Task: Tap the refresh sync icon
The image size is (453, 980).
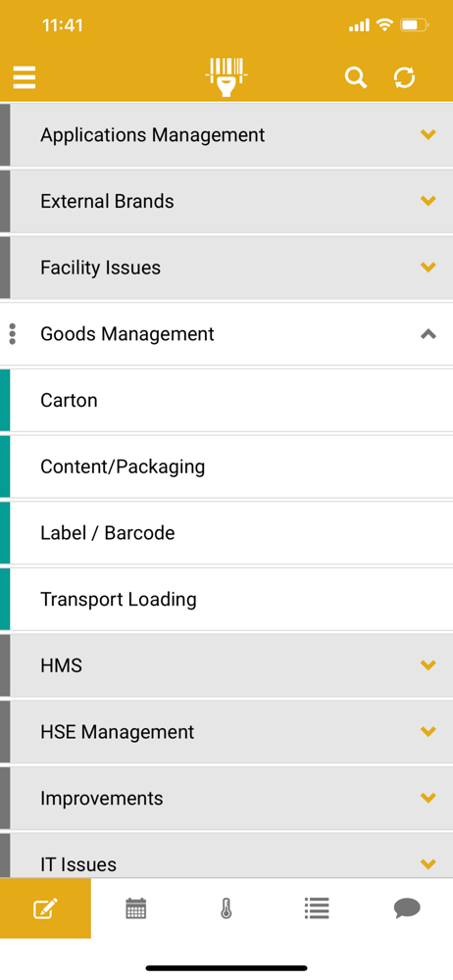Action: pos(404,78)
